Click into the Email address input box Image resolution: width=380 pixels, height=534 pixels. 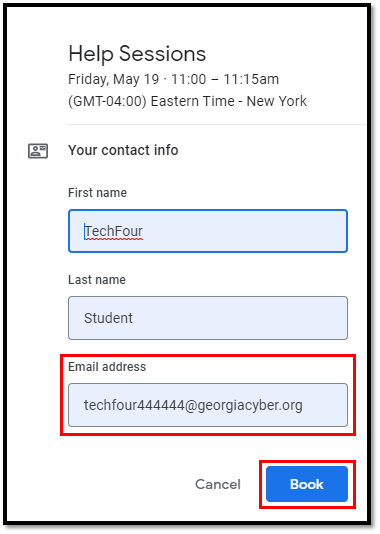tap(208, 405)
